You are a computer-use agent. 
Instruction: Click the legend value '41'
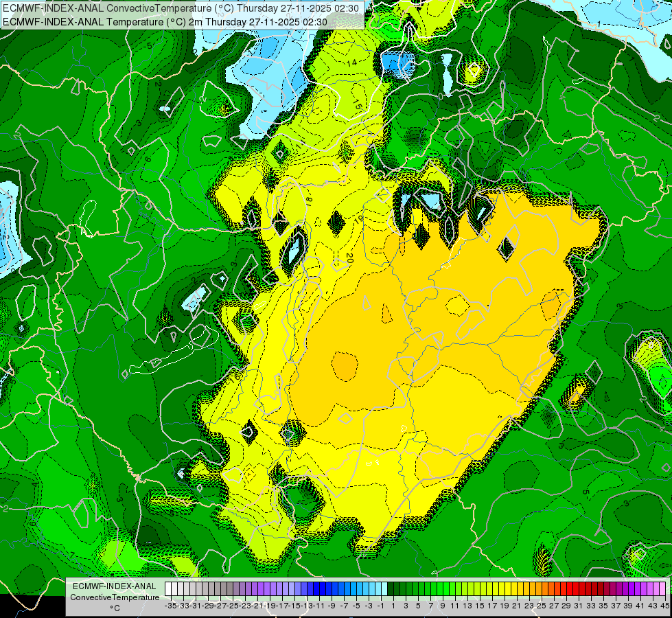tap(640, 606)
